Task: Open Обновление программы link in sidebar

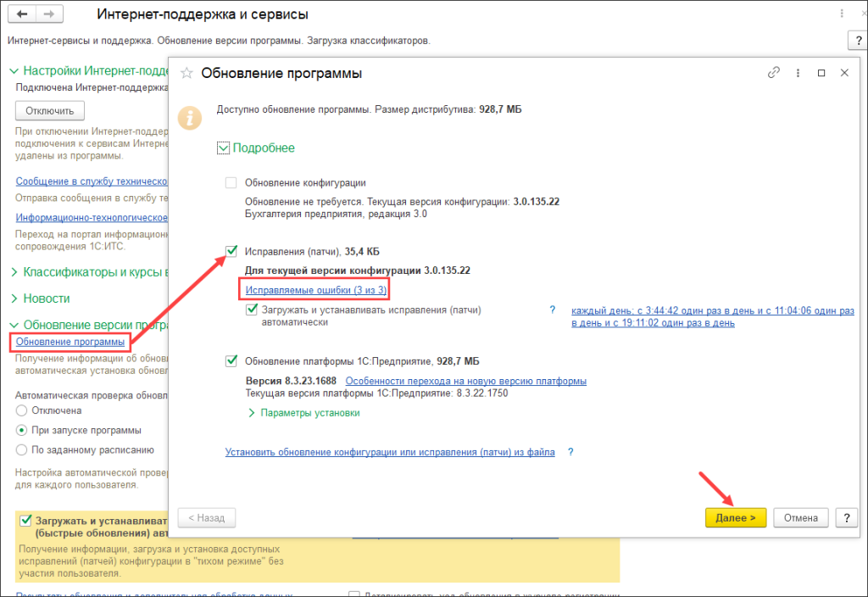Action: [x=70, y=342]
